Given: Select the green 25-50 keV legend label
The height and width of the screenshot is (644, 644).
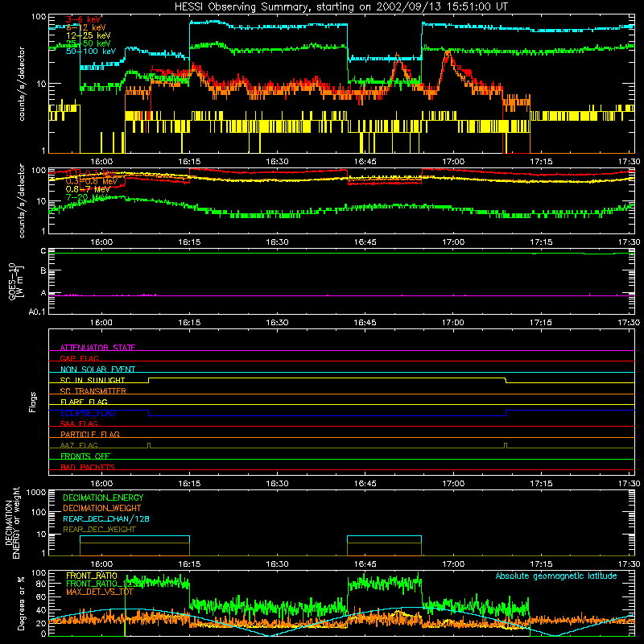Looking at the screenshot, I should tap(88, 43).
